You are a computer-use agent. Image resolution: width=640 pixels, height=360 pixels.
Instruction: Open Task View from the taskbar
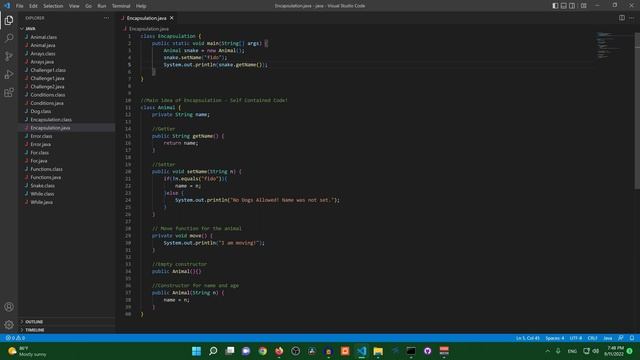point(230,351)
